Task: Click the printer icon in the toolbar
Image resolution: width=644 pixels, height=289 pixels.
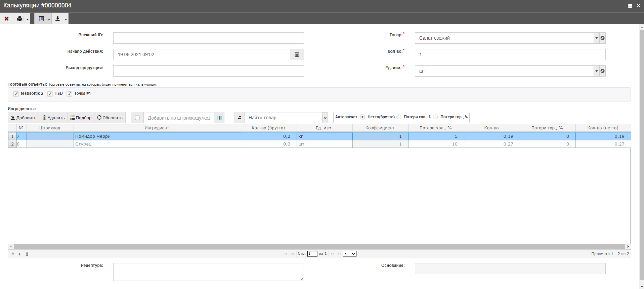Action: (x=19, y=19)
